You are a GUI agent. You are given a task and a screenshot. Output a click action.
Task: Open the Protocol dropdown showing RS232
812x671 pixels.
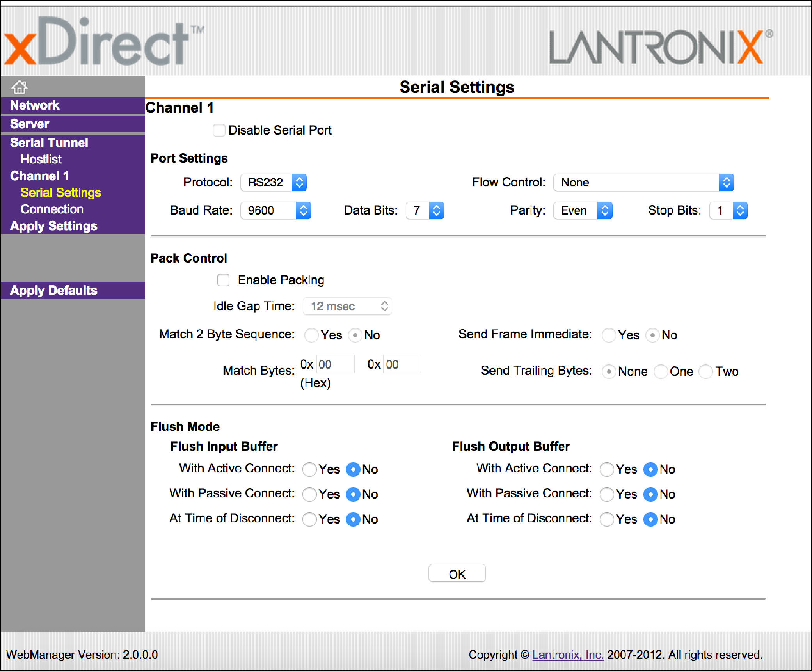point(274,183)
